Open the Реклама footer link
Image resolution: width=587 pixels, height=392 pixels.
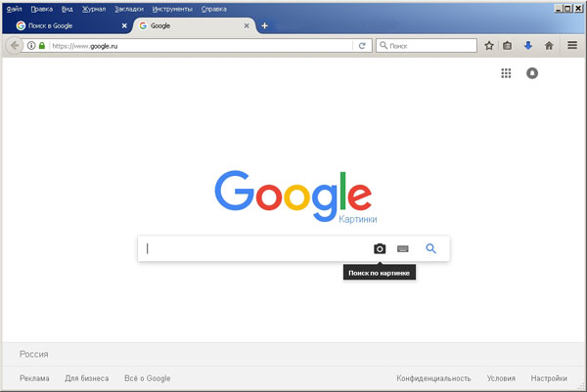click(x=34, y=378)
